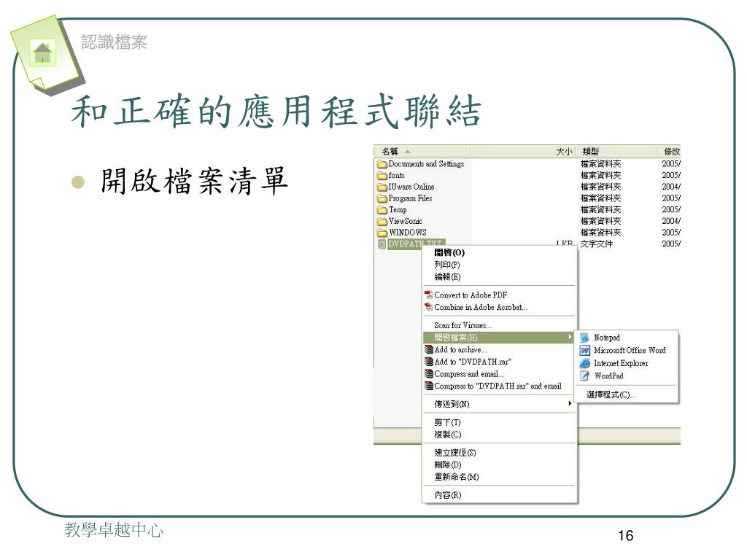
Task: Click the WinRAR icon beside Add to archive
Action: tap(429, 349)
